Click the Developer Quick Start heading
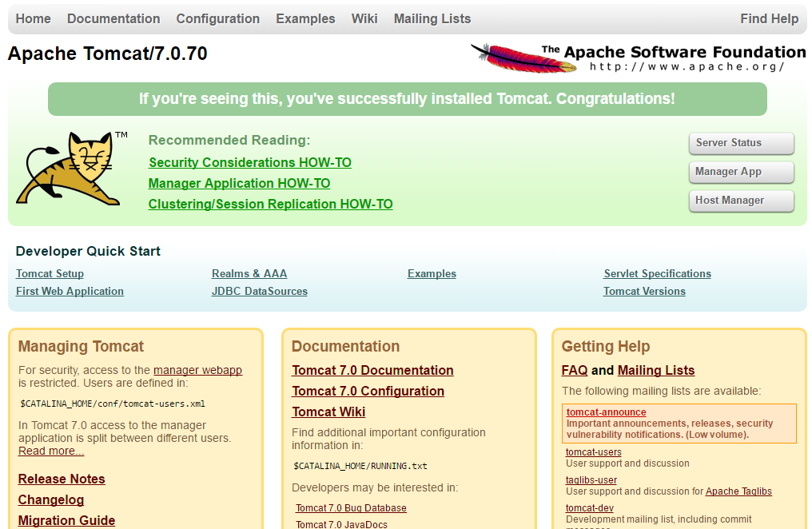The image size is (812, 529). 88,251
